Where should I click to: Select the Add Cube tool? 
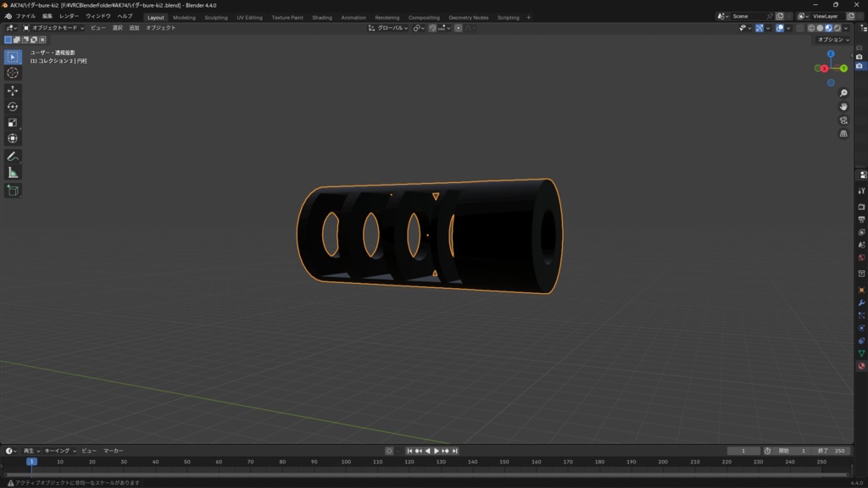[13, 191]
